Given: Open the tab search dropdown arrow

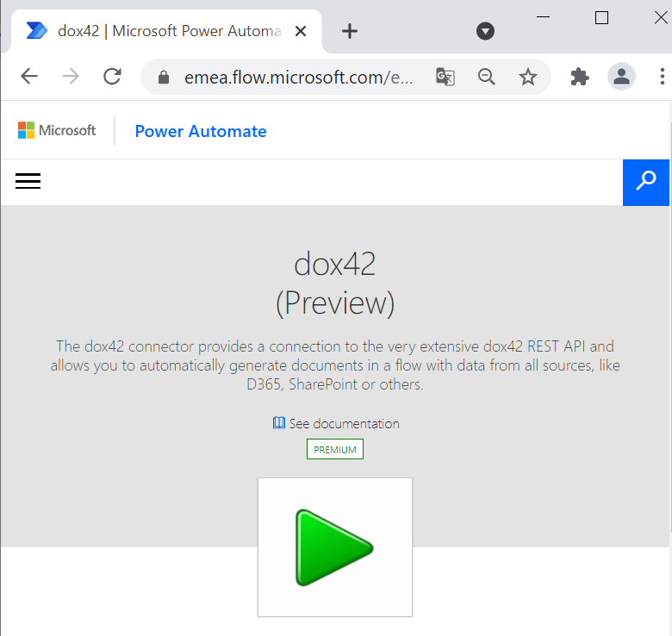Looking at the screenshot, I should tap(485, 31).
